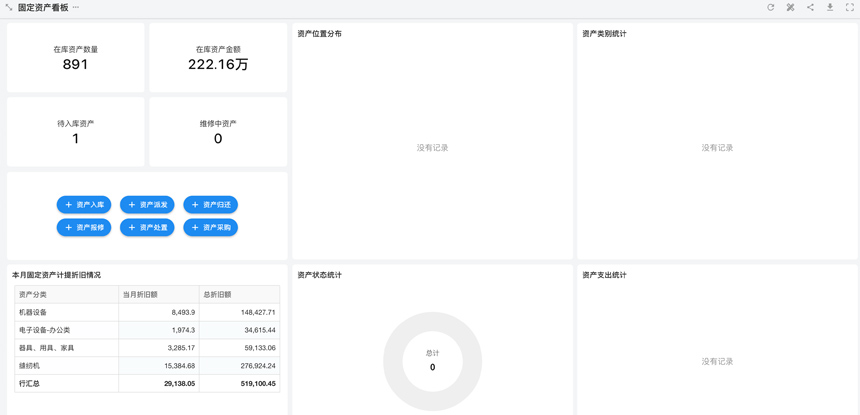Open the 在库资产金额 card showing 222.16万

point(218,58)
